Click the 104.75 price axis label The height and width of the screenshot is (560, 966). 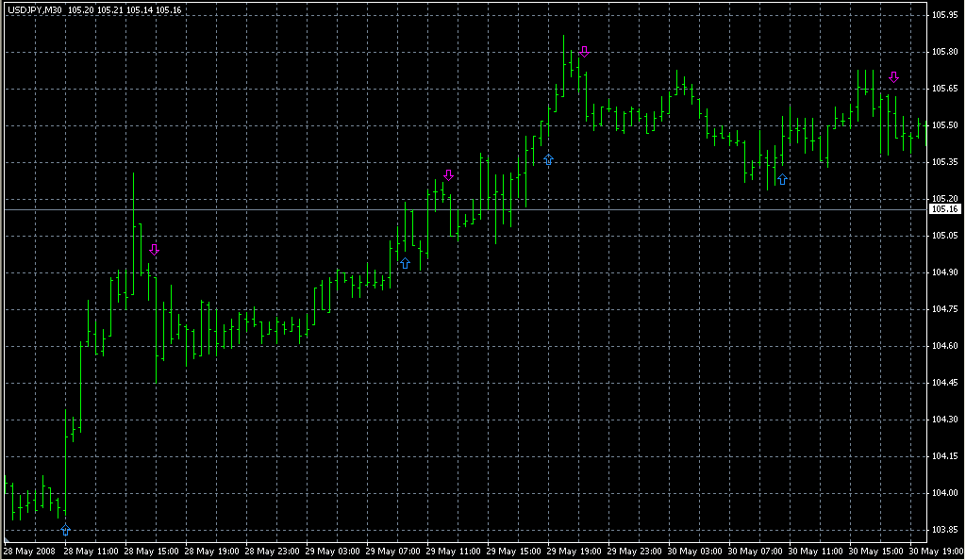[x=944, y=309]
